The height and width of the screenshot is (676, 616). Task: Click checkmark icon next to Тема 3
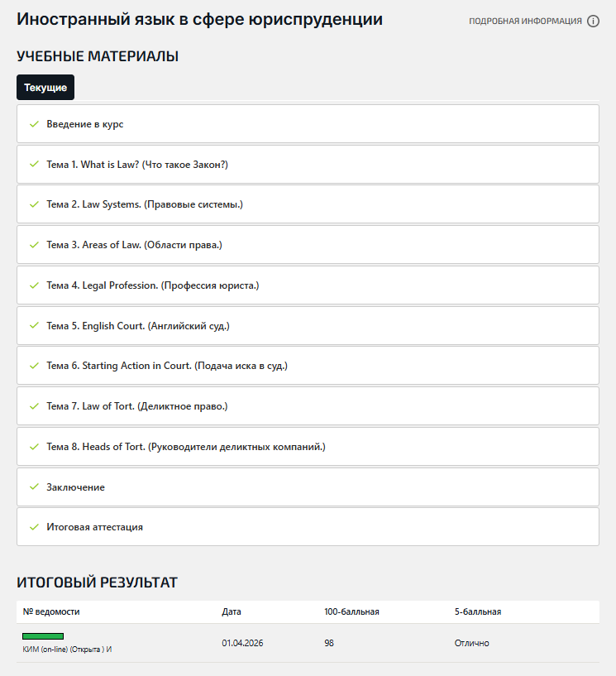pyautogui.click(x=34, y=245)
